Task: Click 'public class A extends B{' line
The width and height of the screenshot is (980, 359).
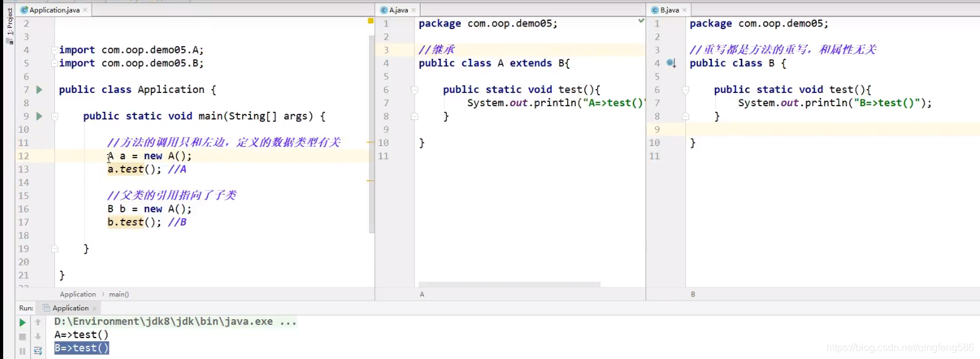Action: click(x=494, y=63)
